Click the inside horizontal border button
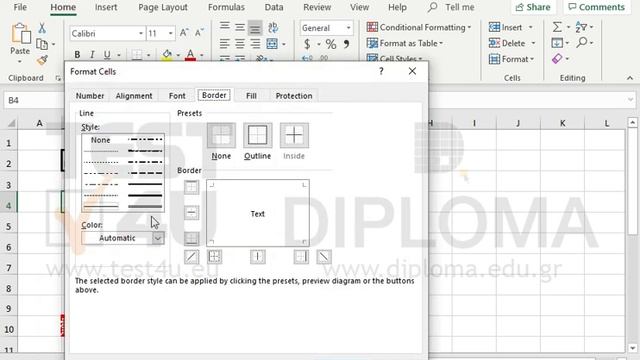Image resolution: width=640 pixels, height=360 pixels. [191, 213]
